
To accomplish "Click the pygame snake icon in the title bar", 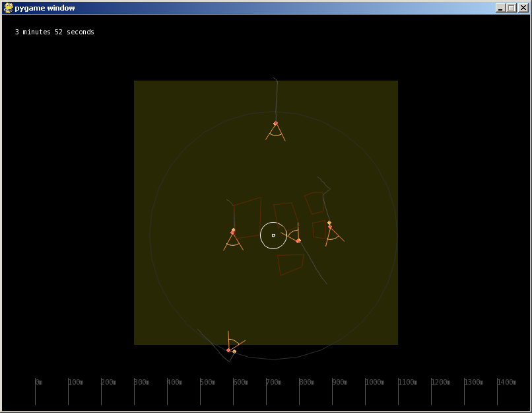I will (x=8, y=8).
